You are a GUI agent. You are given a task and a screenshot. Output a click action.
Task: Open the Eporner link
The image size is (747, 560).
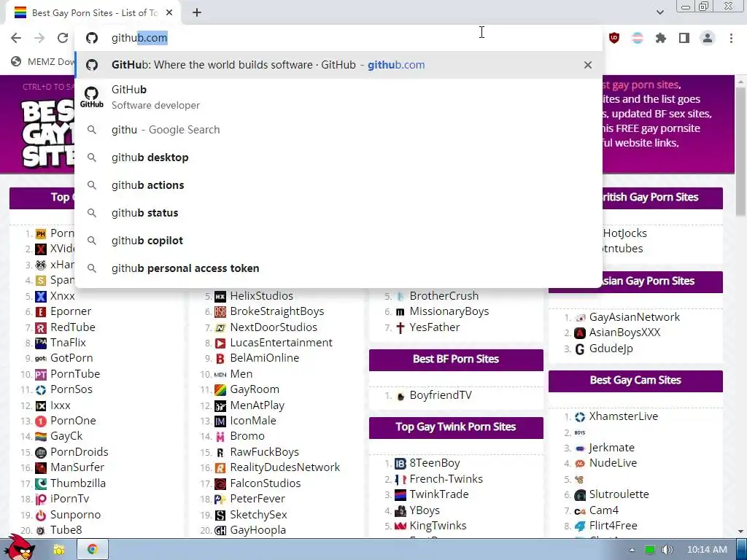71,311
